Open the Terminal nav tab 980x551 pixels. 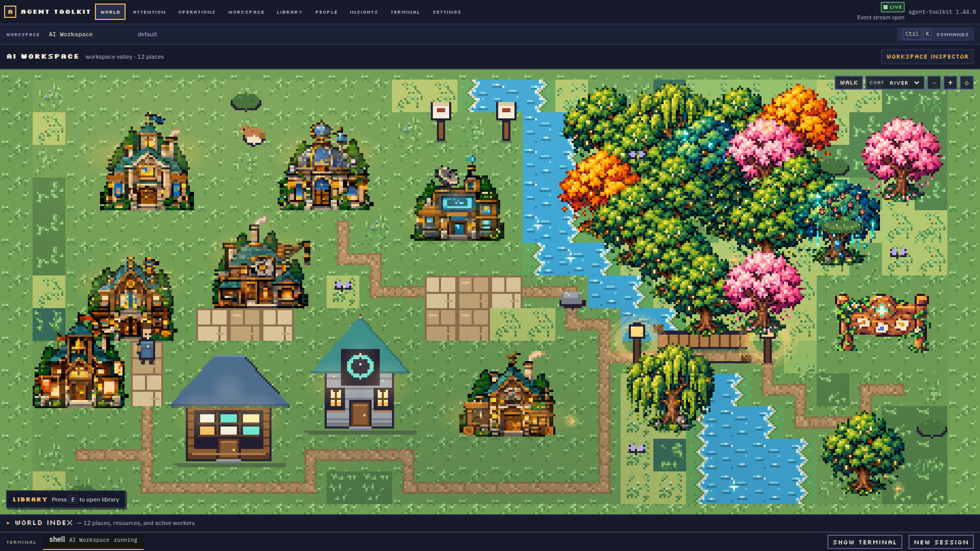405,12
